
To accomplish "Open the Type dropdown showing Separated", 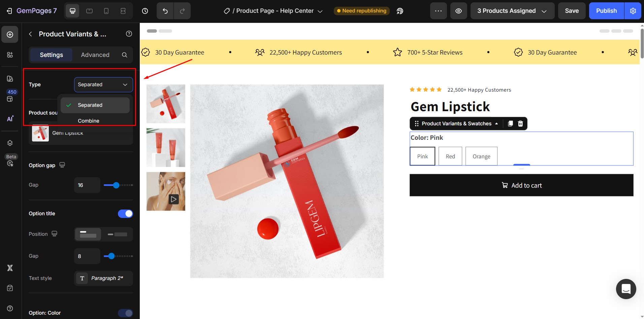I will [103, 85].
